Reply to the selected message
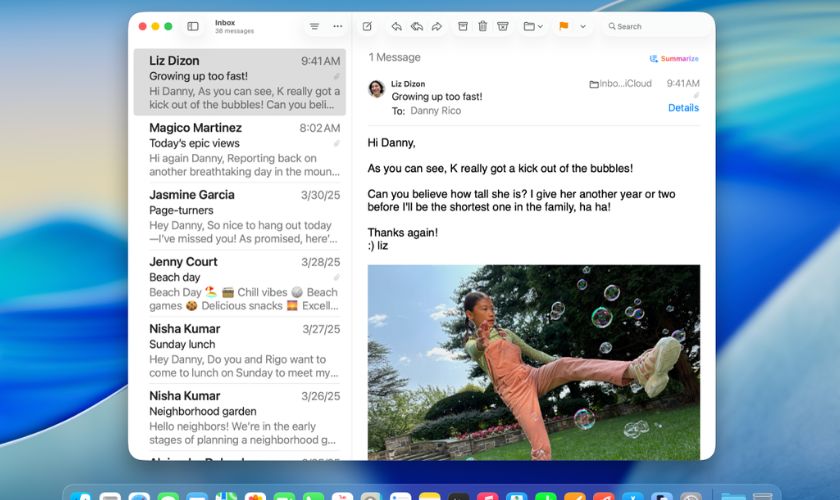 [396, 26]
